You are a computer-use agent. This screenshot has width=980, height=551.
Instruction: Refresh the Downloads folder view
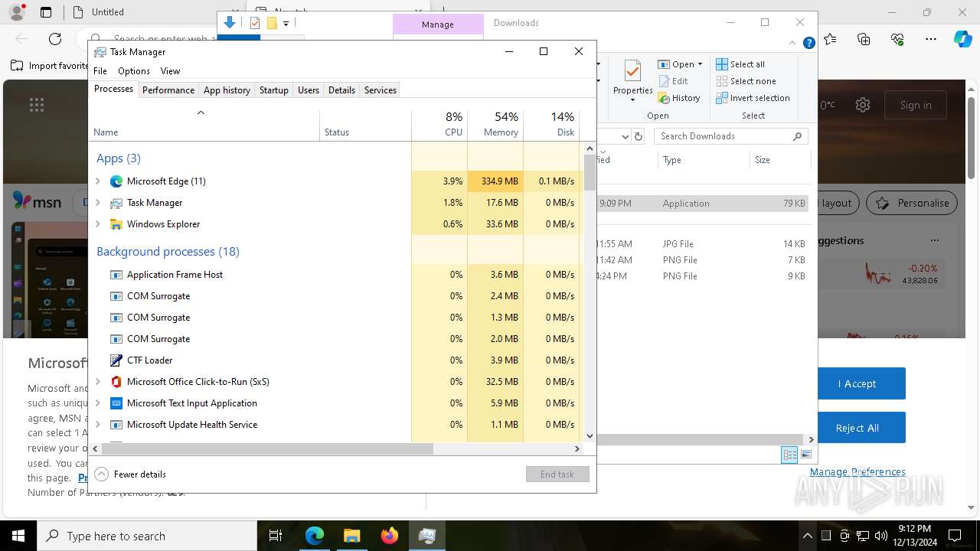click(639, 136)
